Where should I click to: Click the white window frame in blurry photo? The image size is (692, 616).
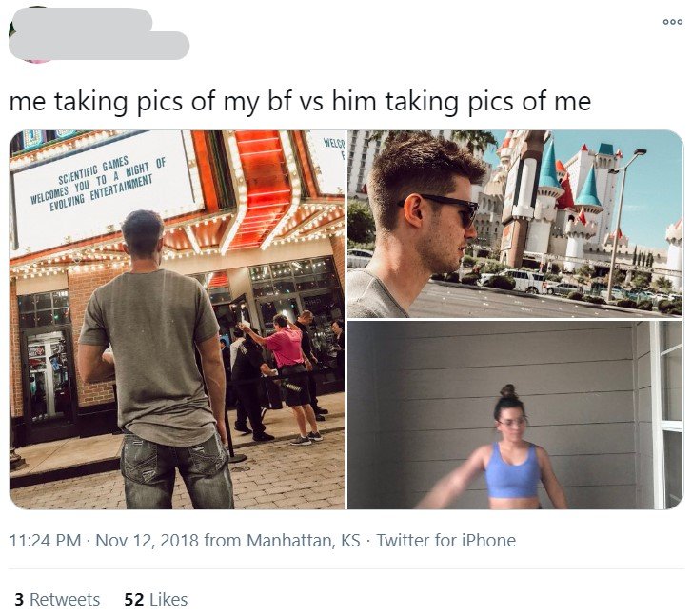[x=666, y=415]
